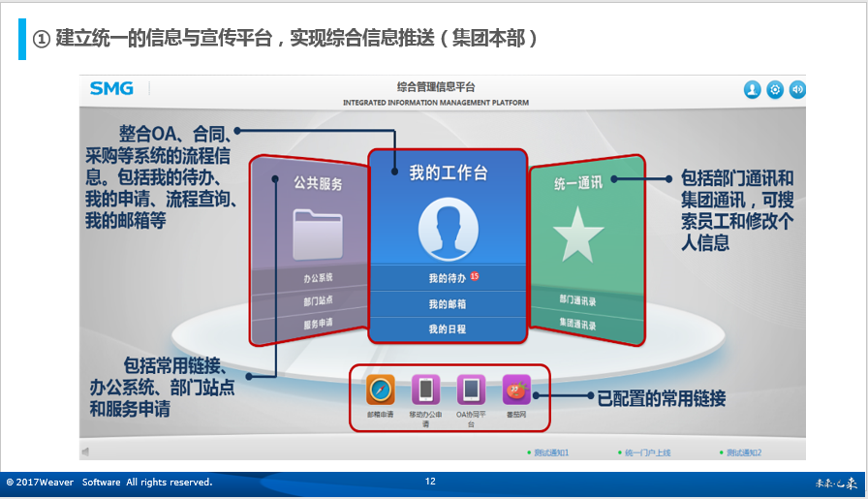Open 服务申请 under 公共服务
This screenshot has width=868, height=499.
(x=318, y=324)
